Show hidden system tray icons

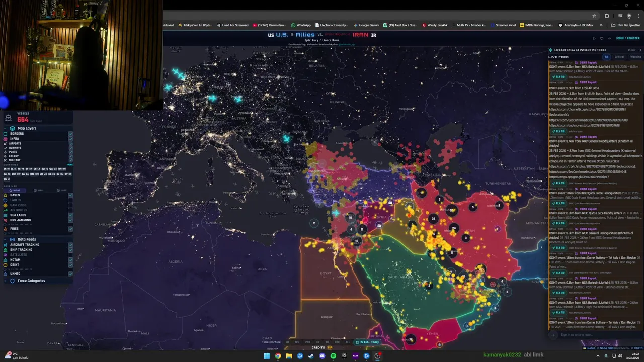[599, 356]
